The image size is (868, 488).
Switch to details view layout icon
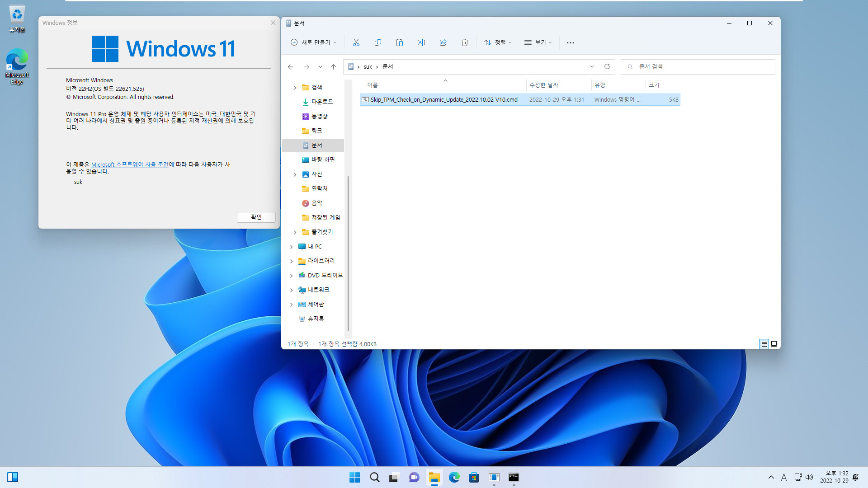[764, 344]
